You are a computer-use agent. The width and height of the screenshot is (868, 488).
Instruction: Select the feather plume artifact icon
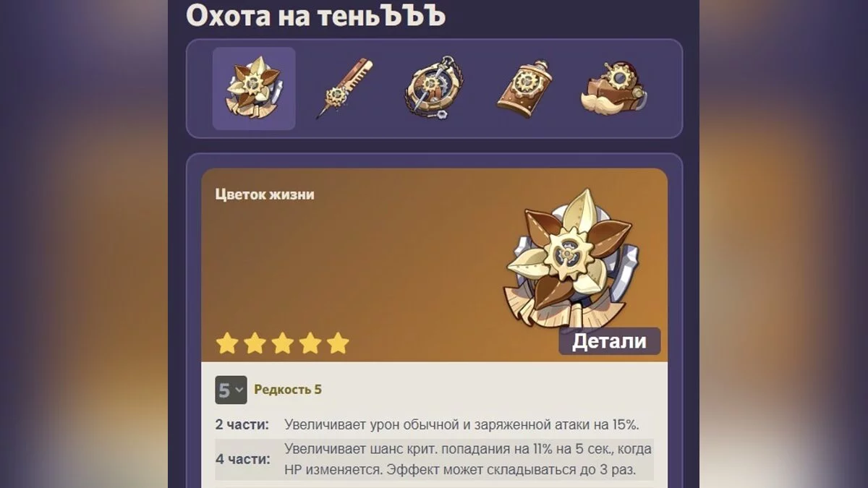(x=343, y=90)
